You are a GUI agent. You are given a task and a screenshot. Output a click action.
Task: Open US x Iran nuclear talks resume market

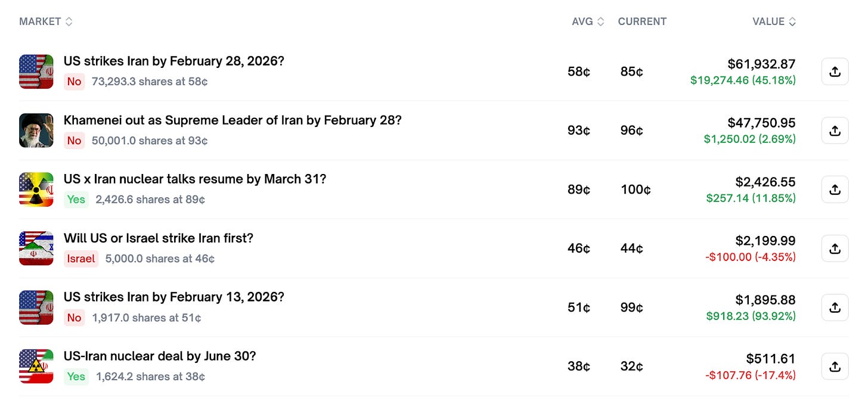(195, 179)
